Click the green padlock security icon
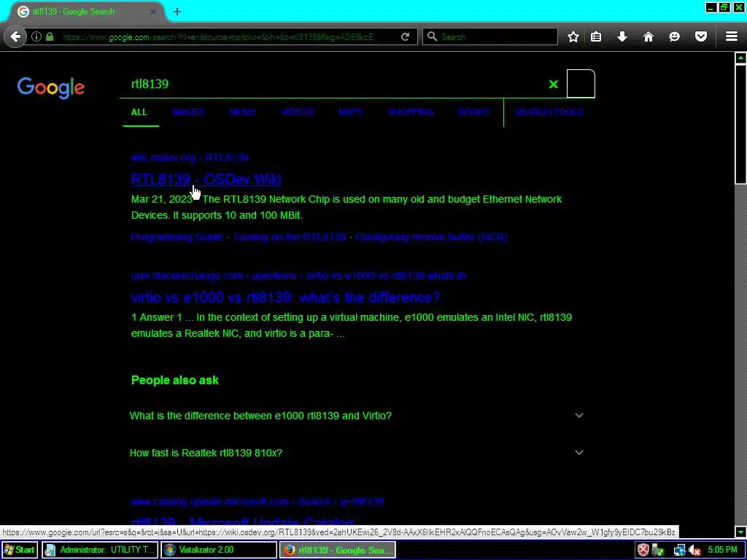The image size is (747, 560). [x=50, y=36]
